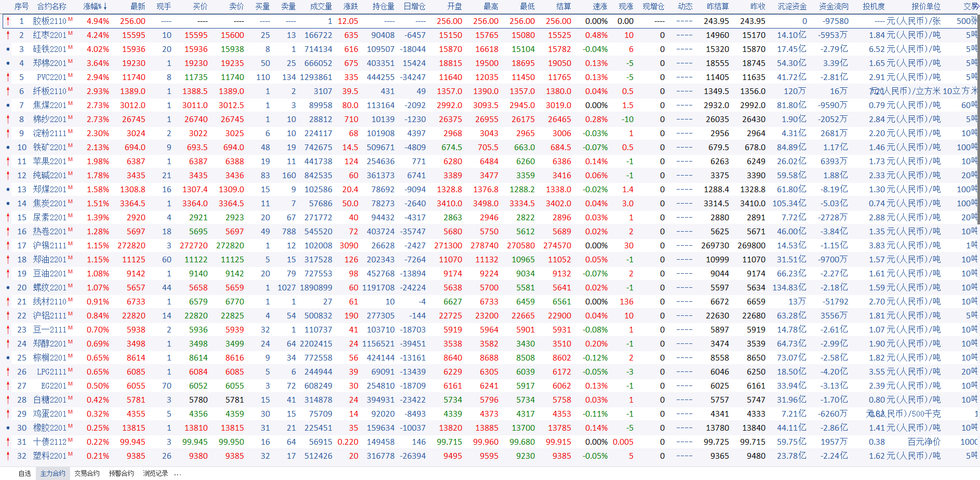
Task: Select the 胶板2110 contract row
Action: [x=490, y=21]
